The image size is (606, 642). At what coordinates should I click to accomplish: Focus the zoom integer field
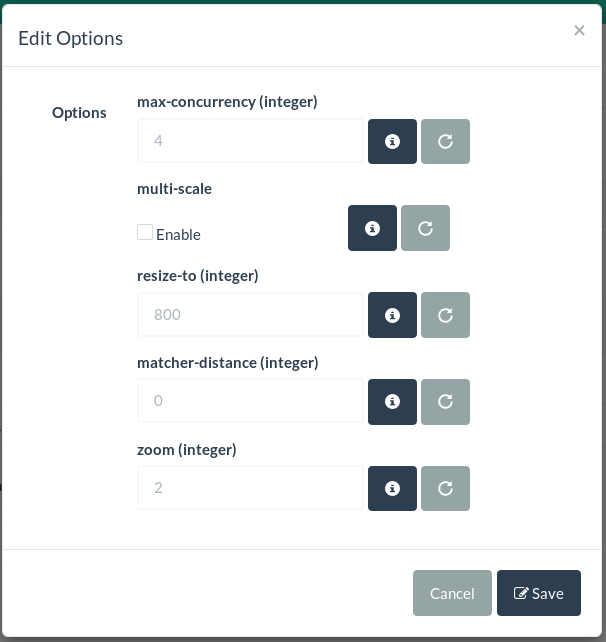(x=250, y=488)
